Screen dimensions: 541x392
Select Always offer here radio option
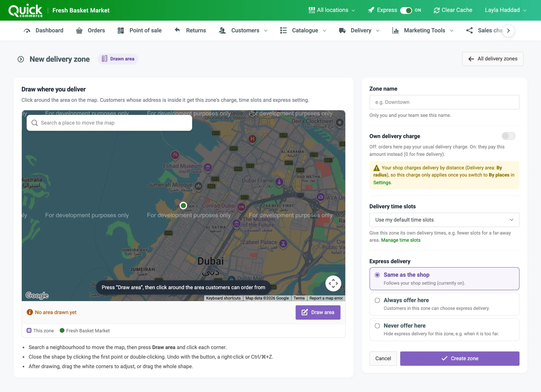[x=444, y=304]
